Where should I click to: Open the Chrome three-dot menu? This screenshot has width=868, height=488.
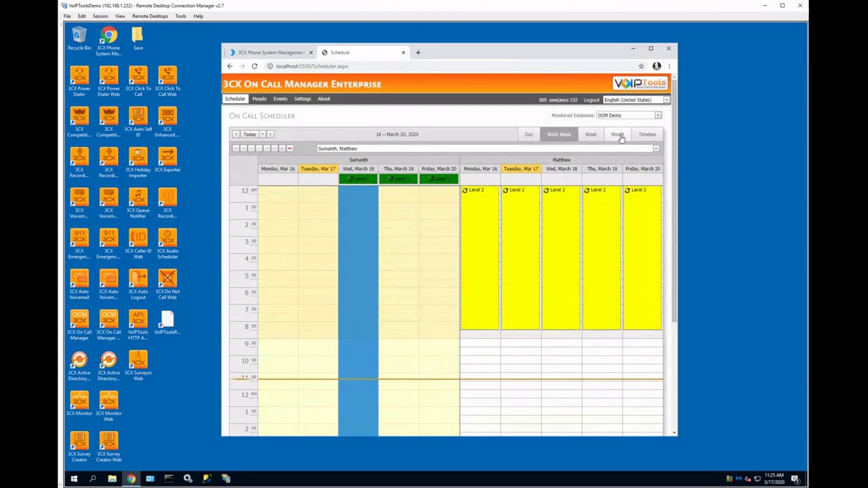[669, 66]
